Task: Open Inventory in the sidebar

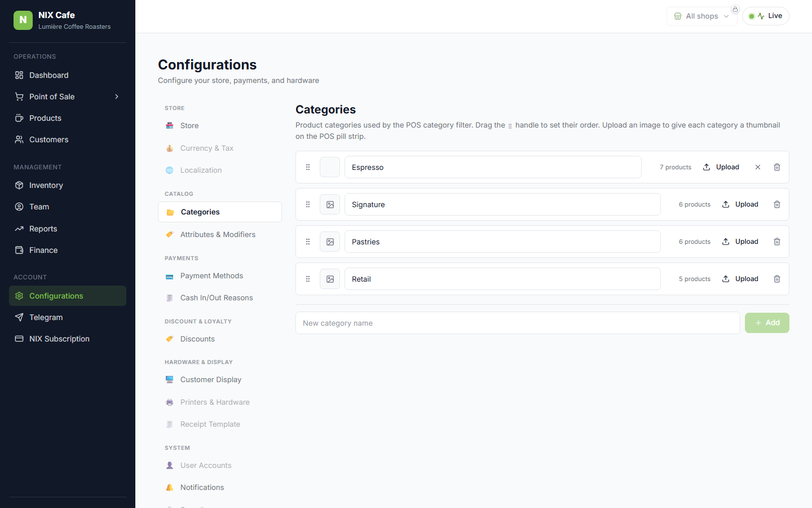Action: [x=68, y=185]
